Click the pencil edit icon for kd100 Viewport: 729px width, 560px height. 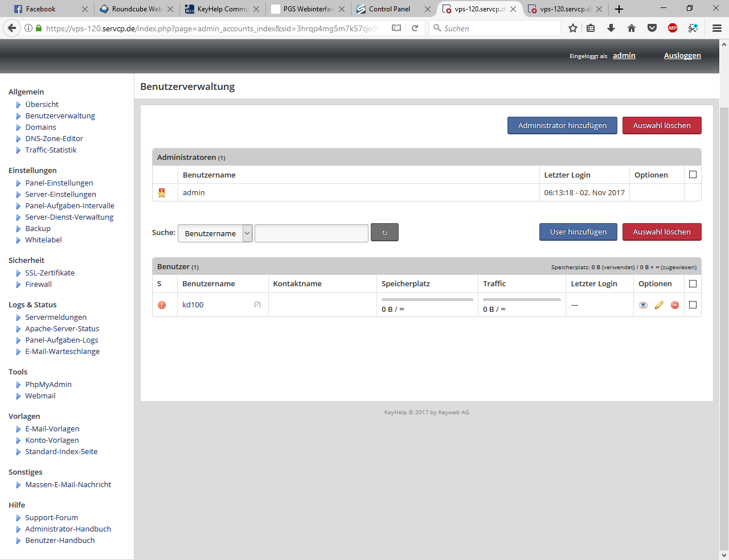pos(659,305)
